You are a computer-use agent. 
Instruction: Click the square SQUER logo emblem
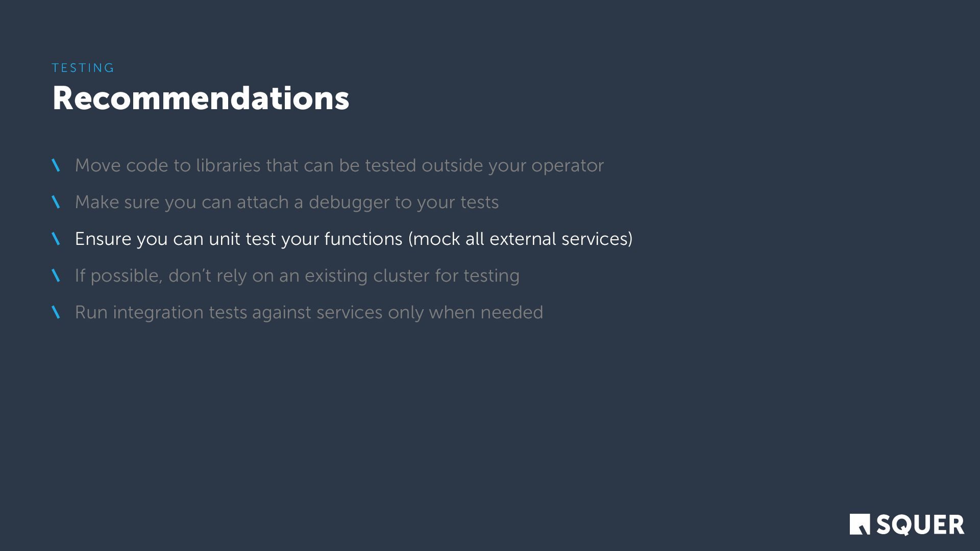[860, 524]
